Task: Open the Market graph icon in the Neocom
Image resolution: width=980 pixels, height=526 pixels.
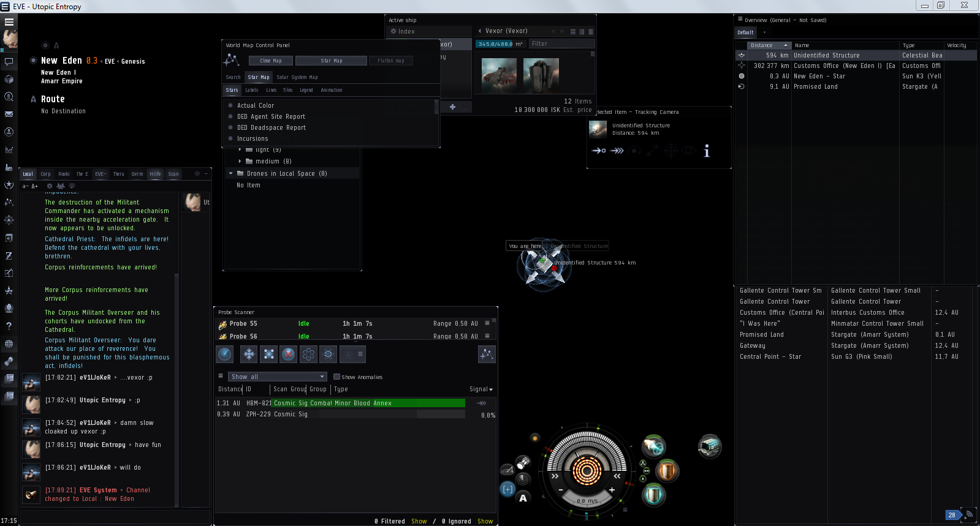Action: (x=9, y=149)
